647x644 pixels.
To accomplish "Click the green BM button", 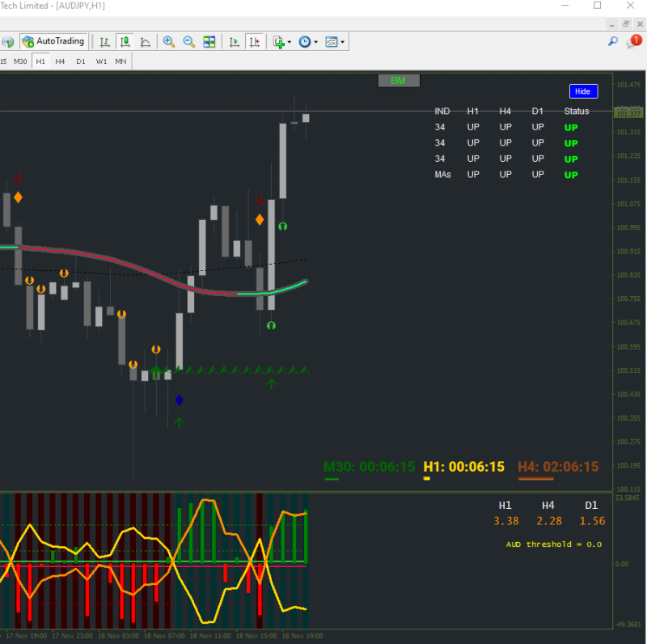I will pos(399,81).
